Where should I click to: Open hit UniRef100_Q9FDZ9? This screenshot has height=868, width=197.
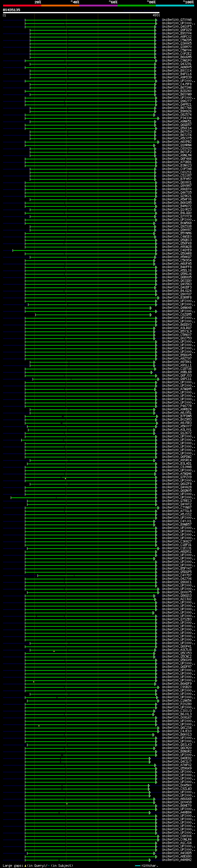(177, 30)
